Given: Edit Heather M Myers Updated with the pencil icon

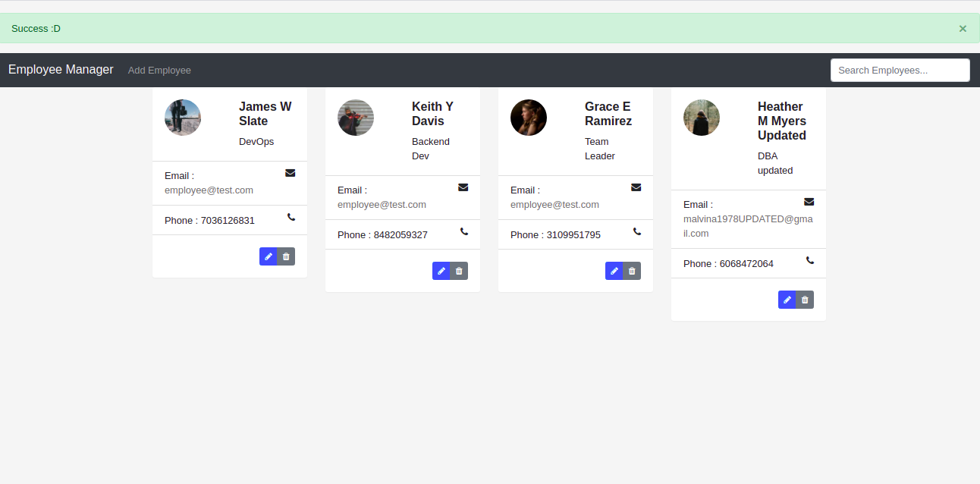Looking at the screenshot, I should click(787, 300).
